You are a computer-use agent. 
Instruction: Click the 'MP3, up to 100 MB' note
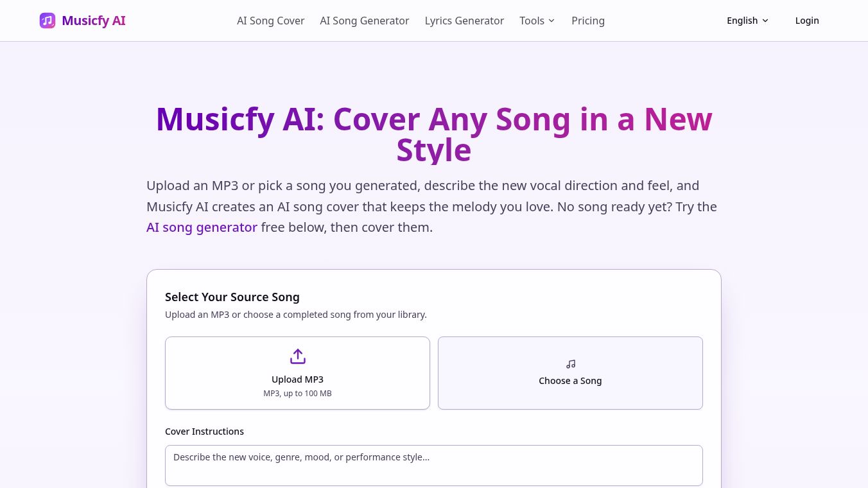[x=297, y=393]
